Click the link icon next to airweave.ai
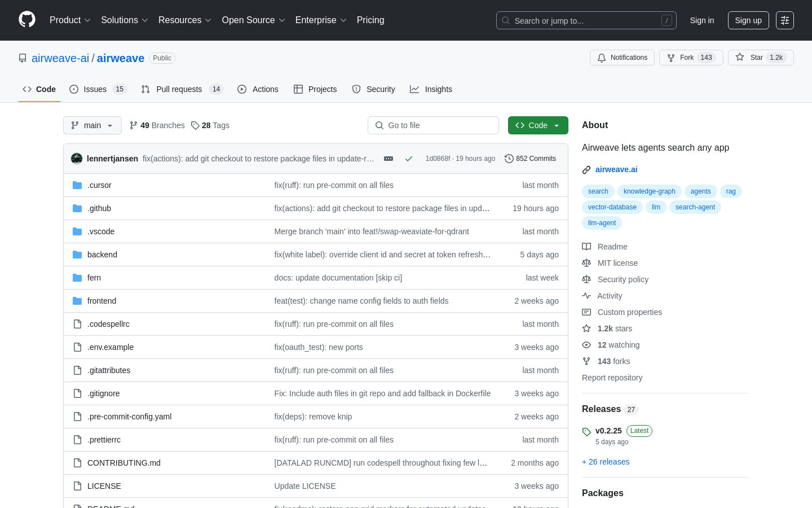Viewport: 812px width, 508px height. (586, 170)
